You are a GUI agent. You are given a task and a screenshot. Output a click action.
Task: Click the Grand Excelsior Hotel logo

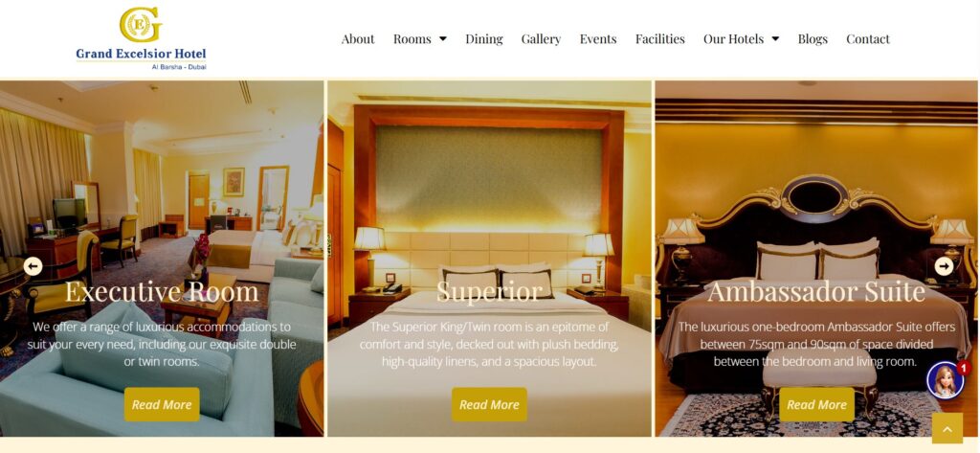pyautogui.click(x=141, y=38)
